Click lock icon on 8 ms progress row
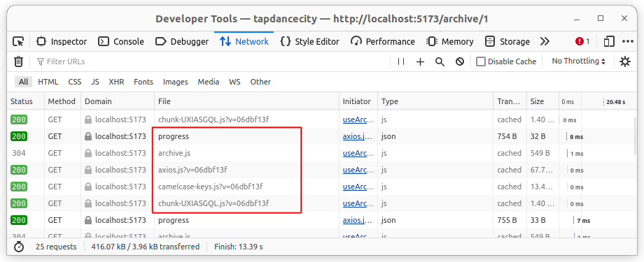 (88, 136)
